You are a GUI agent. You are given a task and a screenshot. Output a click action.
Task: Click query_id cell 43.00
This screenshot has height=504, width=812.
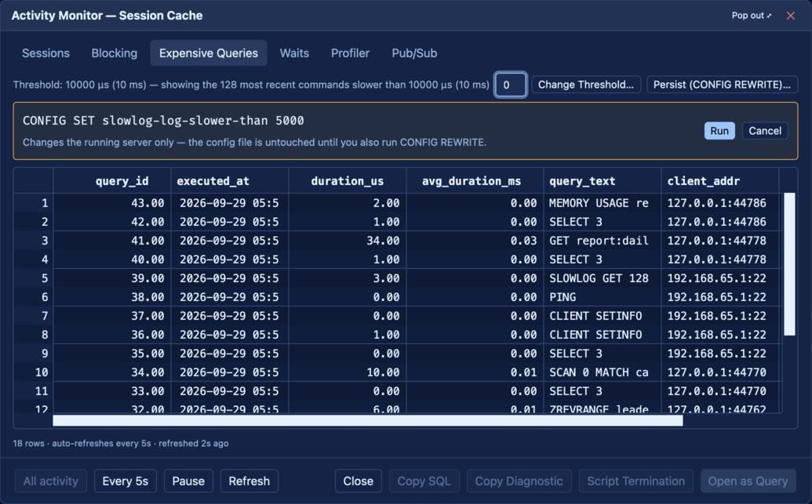click(112, 203)
